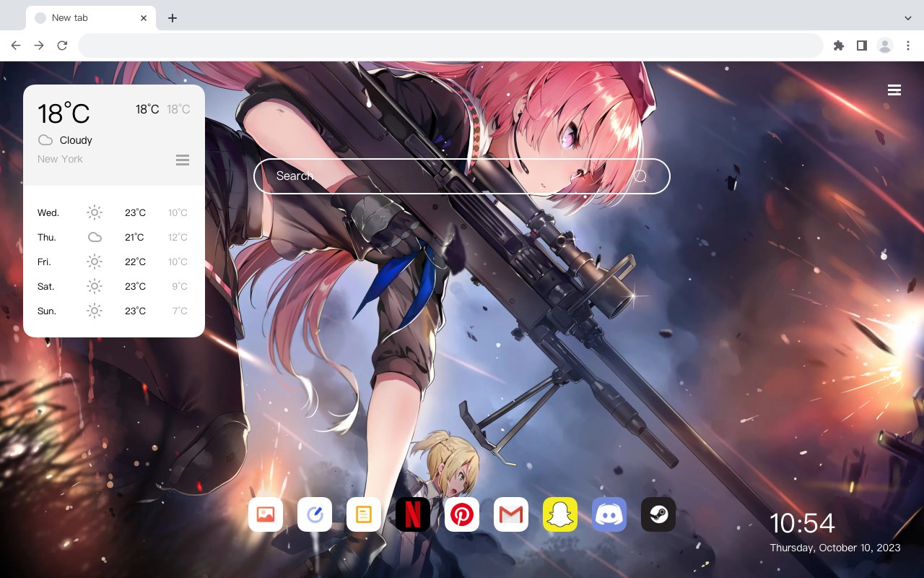
Task: Click Saturday's sunny icon
Action: point(95,286)
